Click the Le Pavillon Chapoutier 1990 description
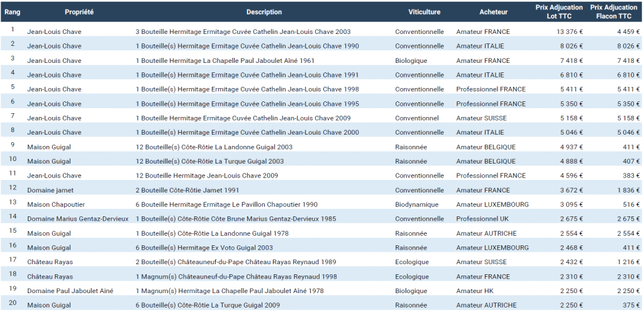Image resolution: width=644 pixels, height=312 pixels. coord(226,204)
